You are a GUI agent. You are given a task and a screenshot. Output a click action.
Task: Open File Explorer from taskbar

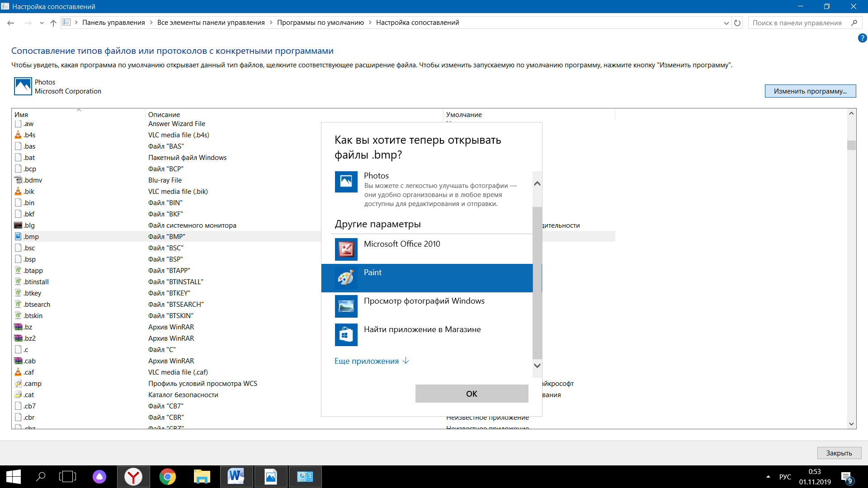tap(202, 477)
